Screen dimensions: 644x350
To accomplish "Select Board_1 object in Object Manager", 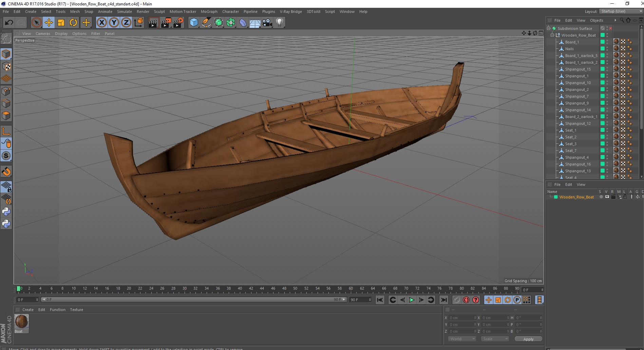I will pyautogui.click(x=572, y=42).
